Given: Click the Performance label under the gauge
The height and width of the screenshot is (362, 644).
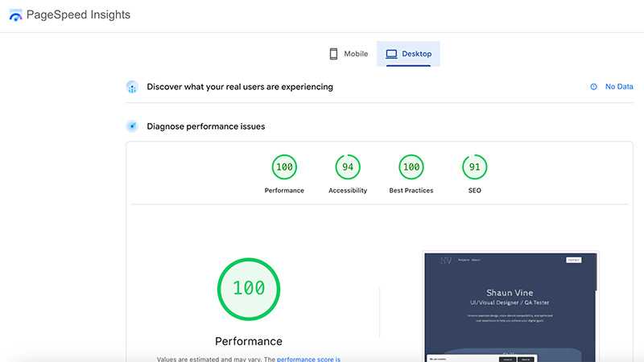Looking at the screenshot, I should [284, 191].
